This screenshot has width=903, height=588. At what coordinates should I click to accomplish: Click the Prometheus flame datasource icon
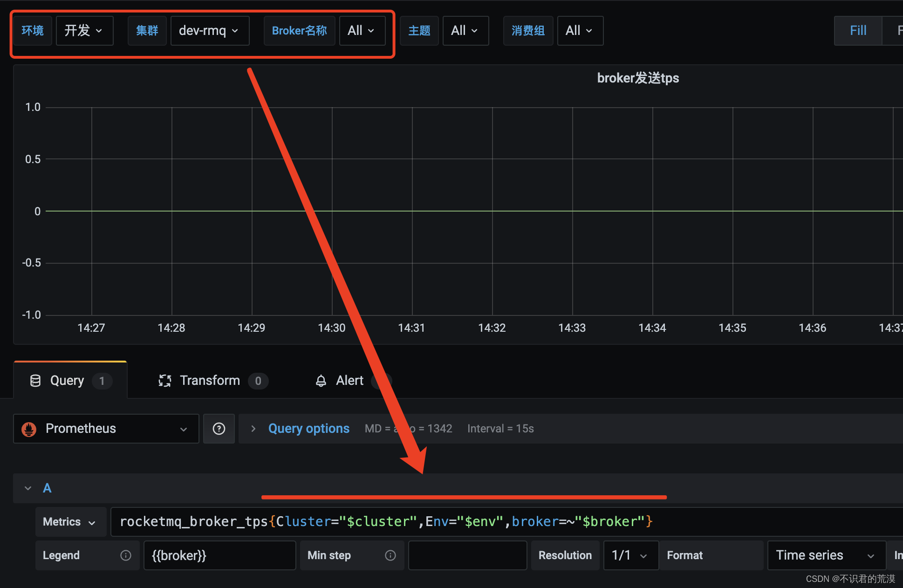coord(29,429)
